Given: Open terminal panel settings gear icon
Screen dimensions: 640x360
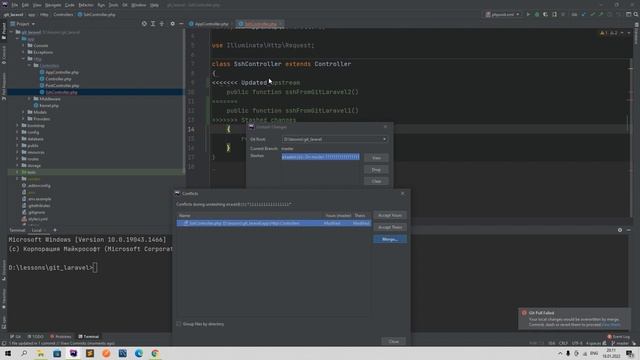Looking at the screenshot, I should 620,230.
